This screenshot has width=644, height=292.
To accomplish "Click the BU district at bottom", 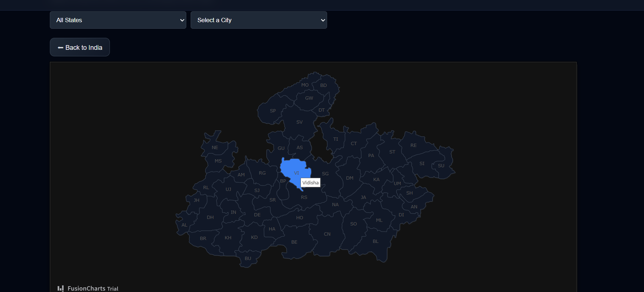I will click(248, 259).
